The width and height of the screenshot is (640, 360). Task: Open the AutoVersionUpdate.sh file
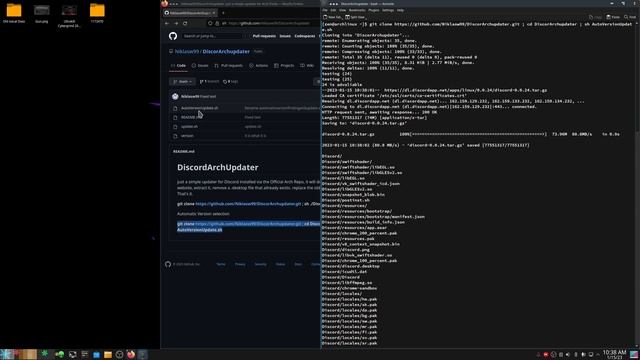pos(199,108)
